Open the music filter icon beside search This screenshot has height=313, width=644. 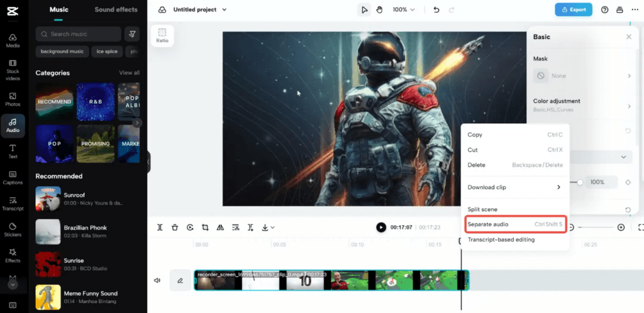(x=132, y=34)
